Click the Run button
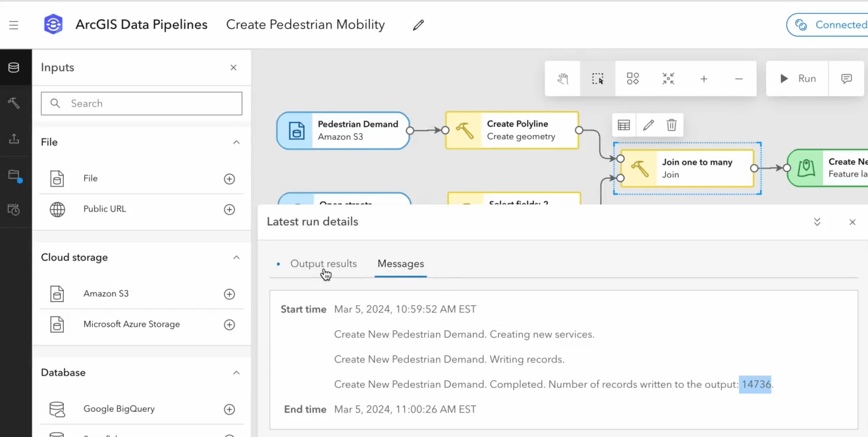Viewport: 868px width, 437px height. pyautogui.click(x=798, y=78)
